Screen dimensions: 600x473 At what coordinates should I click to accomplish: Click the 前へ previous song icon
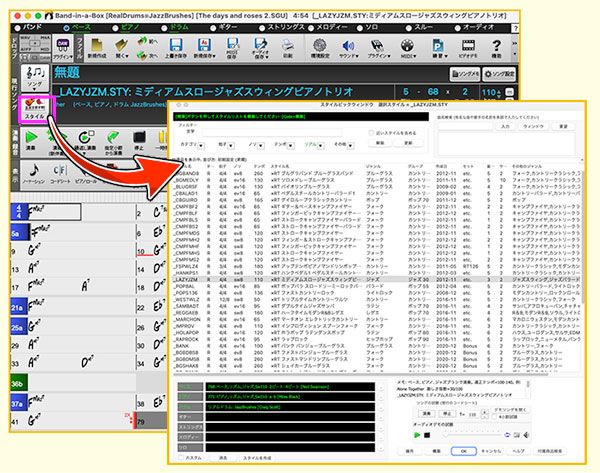click(148, 41)
